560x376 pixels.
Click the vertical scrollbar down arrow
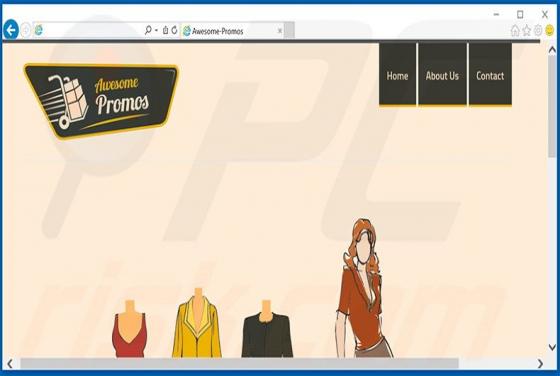552,347
